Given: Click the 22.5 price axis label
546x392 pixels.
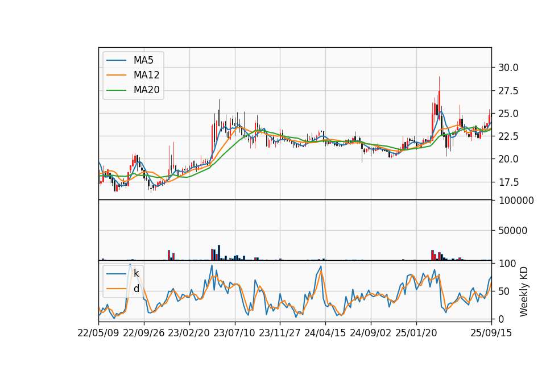Looking at the screenshot, I should [508, 136].
